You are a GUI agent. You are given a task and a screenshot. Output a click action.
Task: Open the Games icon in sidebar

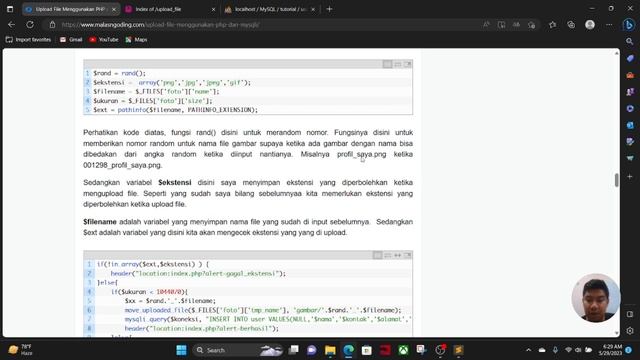630,92
